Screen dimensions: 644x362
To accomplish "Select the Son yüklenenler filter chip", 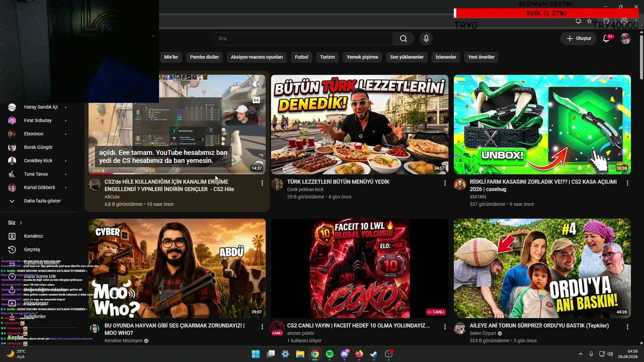I will pos(407,57).
